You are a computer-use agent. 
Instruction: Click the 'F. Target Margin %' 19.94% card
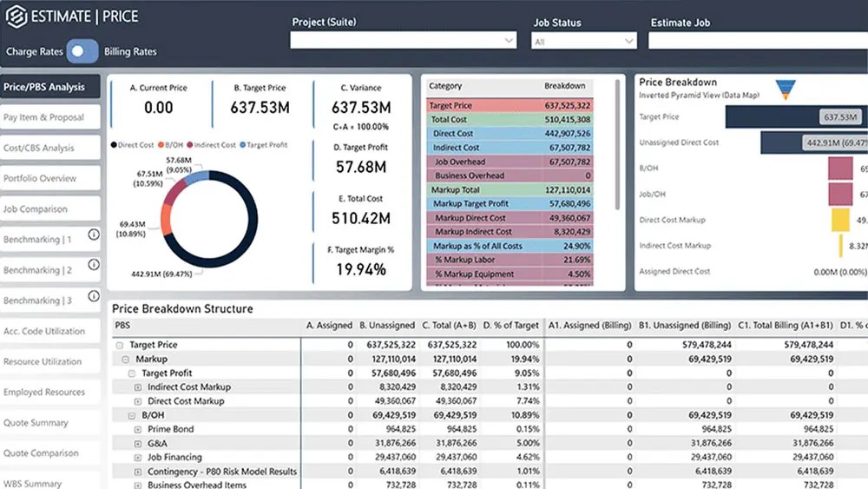coord(361,261)
